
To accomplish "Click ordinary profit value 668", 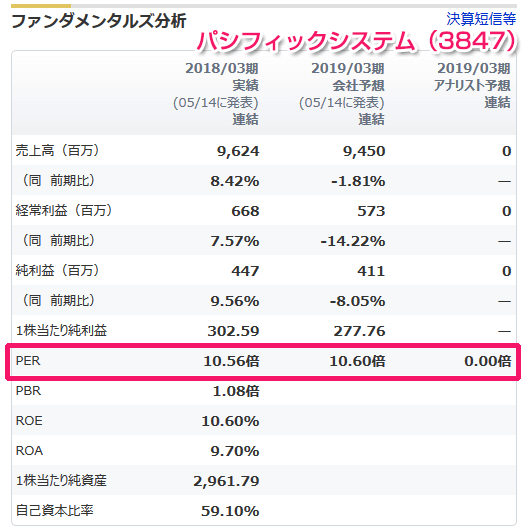I will tap(245, 211).
